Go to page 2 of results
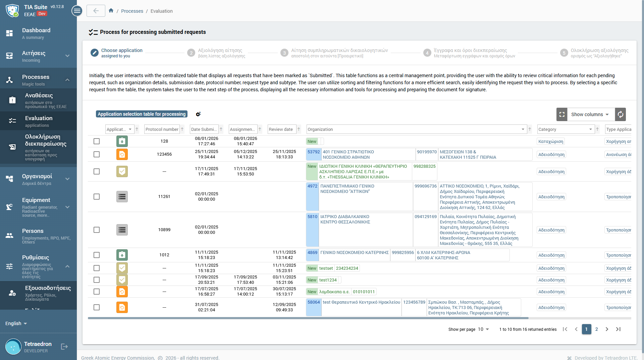644x360 pixels. tap(596, 329)
